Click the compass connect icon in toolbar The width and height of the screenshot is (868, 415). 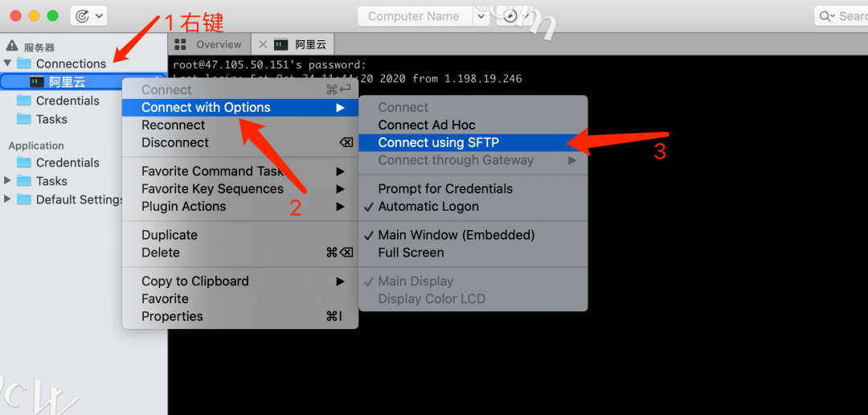coord(510,16)
